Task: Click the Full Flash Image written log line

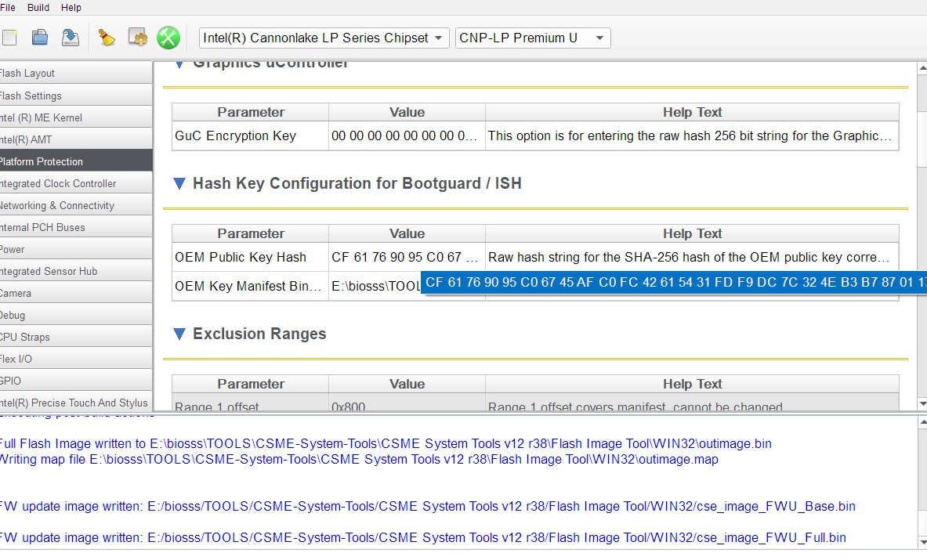Action: pos(386,443)
